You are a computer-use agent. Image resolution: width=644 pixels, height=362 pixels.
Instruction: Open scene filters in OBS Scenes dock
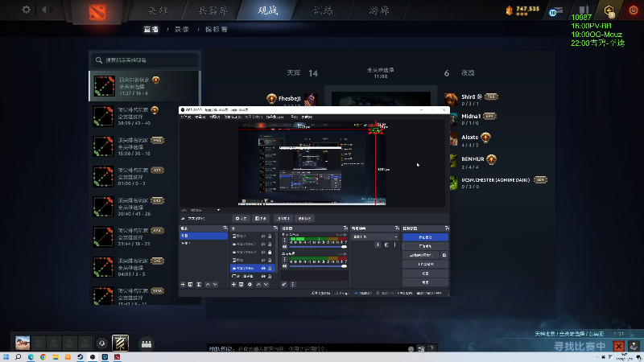[x=199, y=285]
